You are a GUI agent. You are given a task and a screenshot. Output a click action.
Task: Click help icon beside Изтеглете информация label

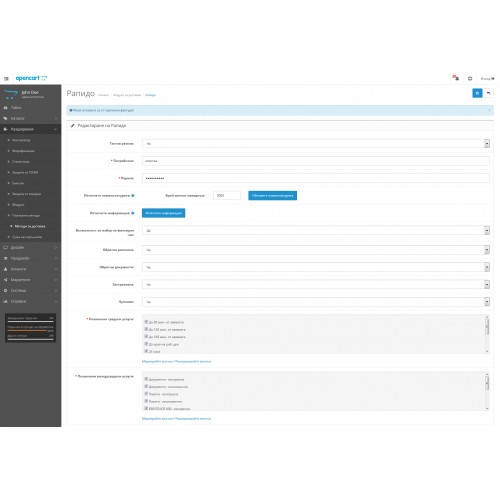(133, 213)
